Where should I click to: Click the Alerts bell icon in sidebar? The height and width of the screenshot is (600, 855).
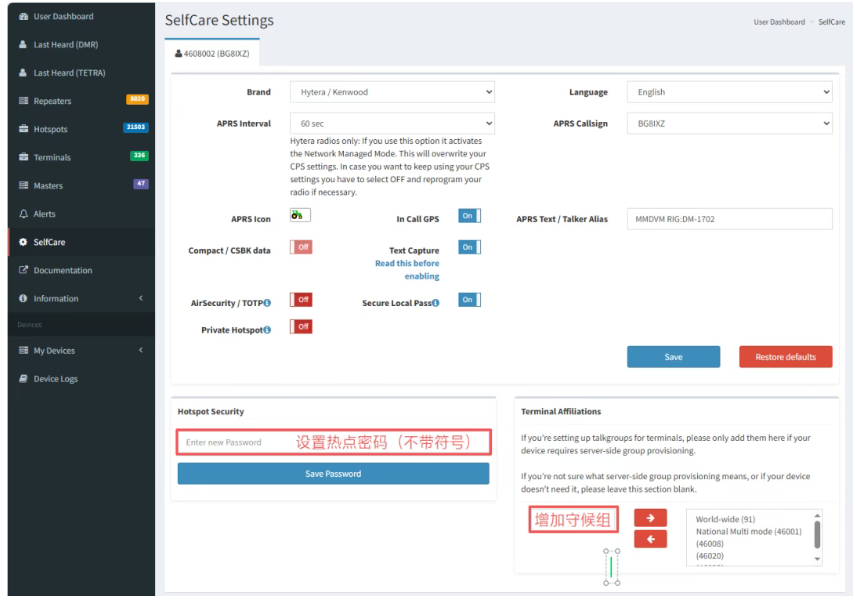pos(24,214)
